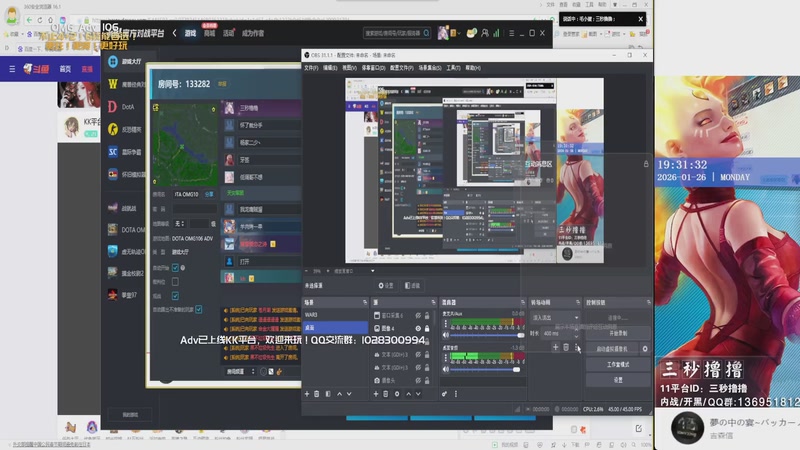The width and height of the screenshot is (800, 450).
Task: Click 启动虚拟摄像机 button
Action: pos(612,349)
